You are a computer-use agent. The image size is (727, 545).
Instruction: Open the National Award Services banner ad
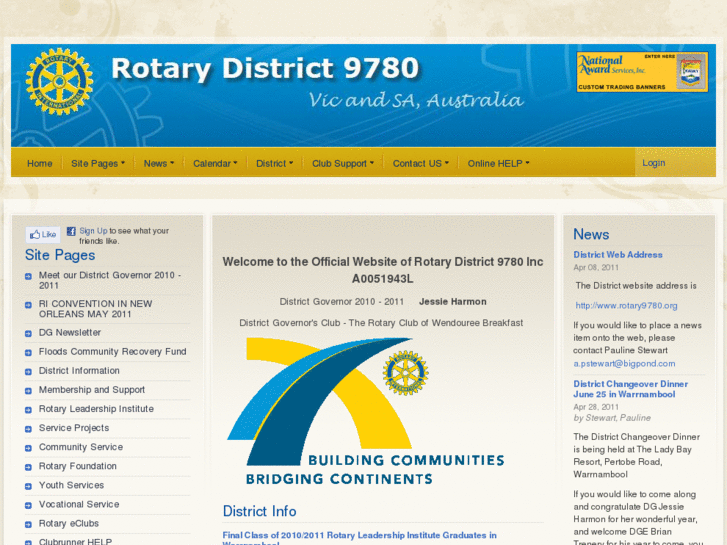click(642, 72)
